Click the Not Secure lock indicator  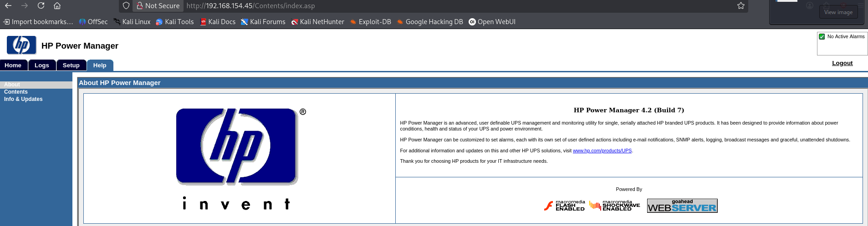coord(158,6)
